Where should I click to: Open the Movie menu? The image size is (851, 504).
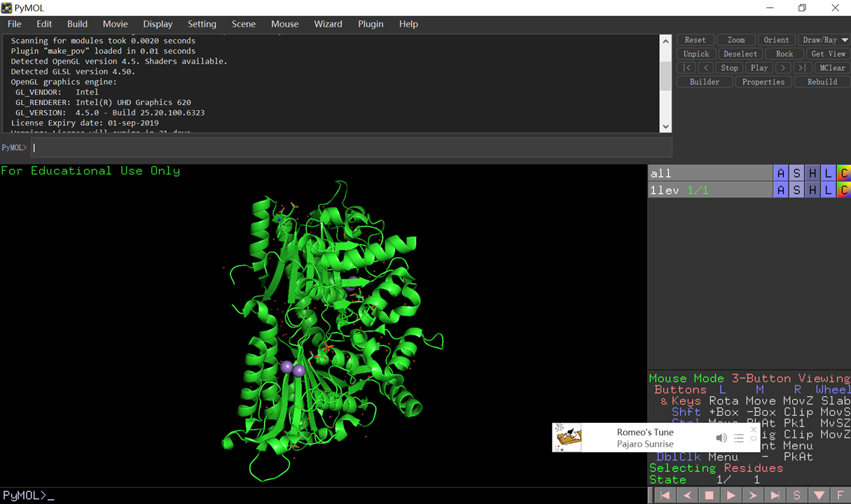[x=116, y=24]
